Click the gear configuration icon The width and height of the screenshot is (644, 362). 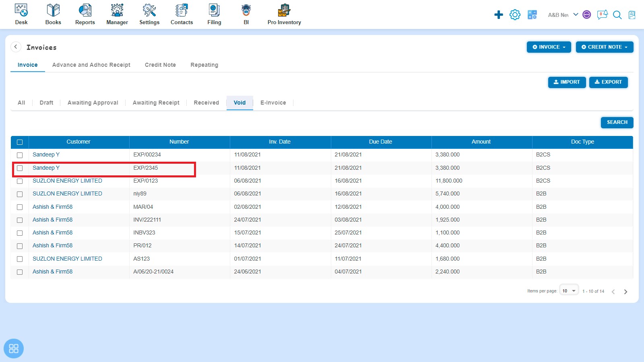pos(515,15)
